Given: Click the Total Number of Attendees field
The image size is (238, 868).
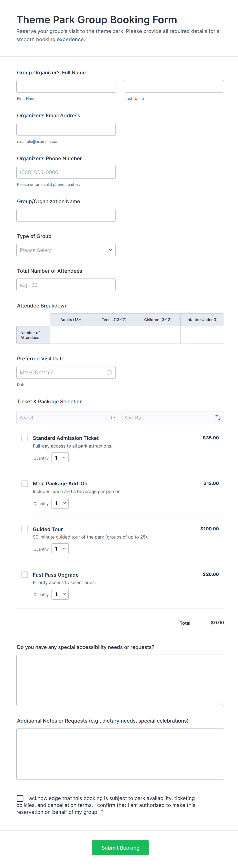Looking at the screenshot, I should pos(66,285).
